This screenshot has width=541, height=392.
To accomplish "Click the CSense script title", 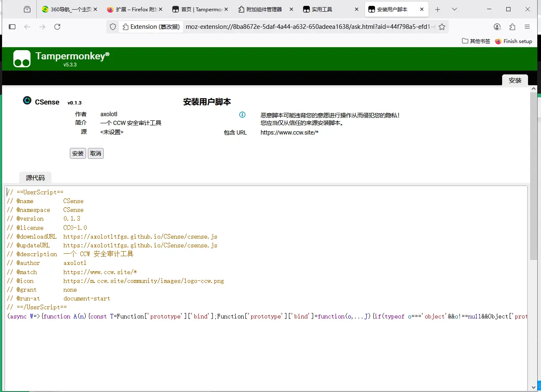I will pyautogui.click(x=47, y=102).
